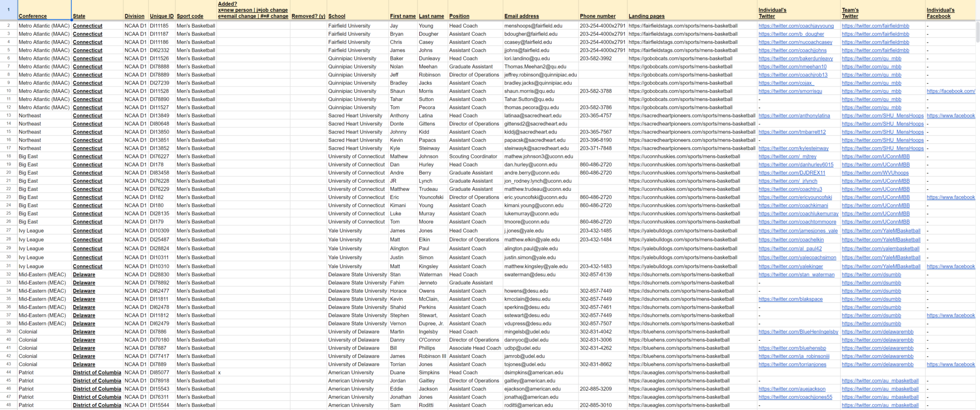Screen dimensions: 980x410
Task: Open the twitter.com/coachjjones55 link
Action: pos(795,397)
